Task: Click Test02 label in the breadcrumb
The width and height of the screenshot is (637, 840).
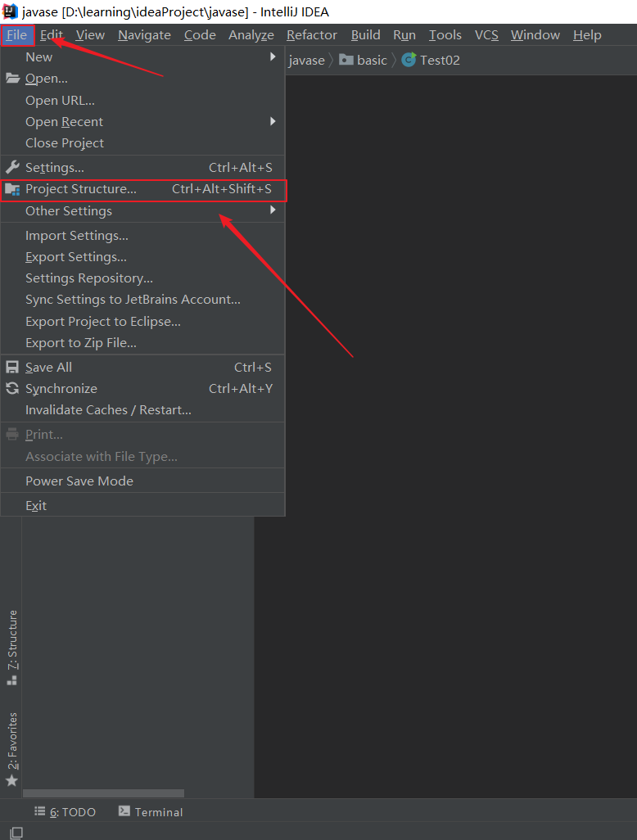Action: tap(440, 60)
